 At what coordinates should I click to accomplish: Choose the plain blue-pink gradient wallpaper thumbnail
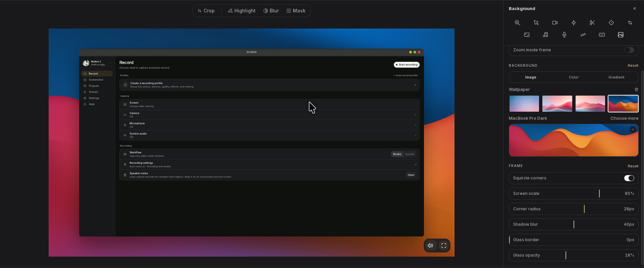(x=524, y=104)
